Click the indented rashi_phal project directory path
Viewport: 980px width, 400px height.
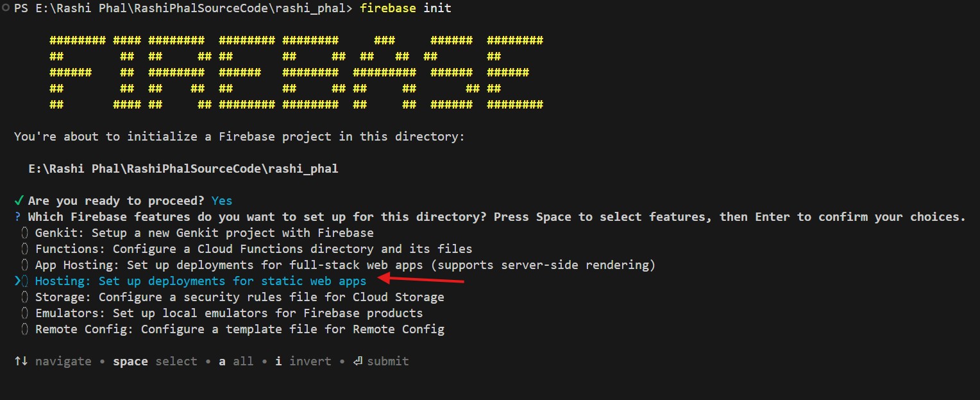[183, 169]
